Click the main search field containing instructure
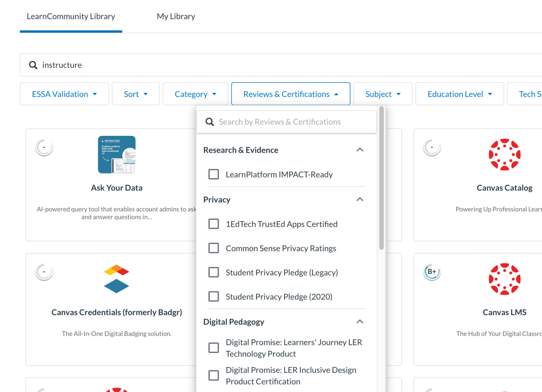This screenshot has height=392, width=542. (281, 65)
